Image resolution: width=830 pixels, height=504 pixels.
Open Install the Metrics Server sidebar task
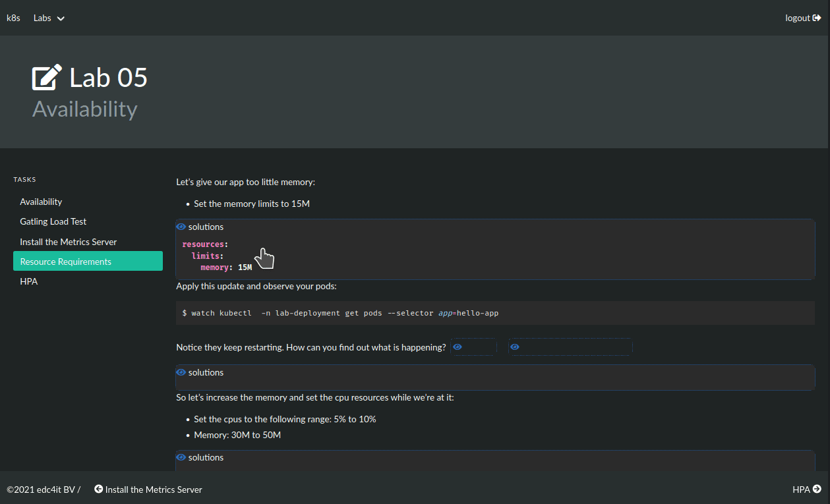point(69,242)
